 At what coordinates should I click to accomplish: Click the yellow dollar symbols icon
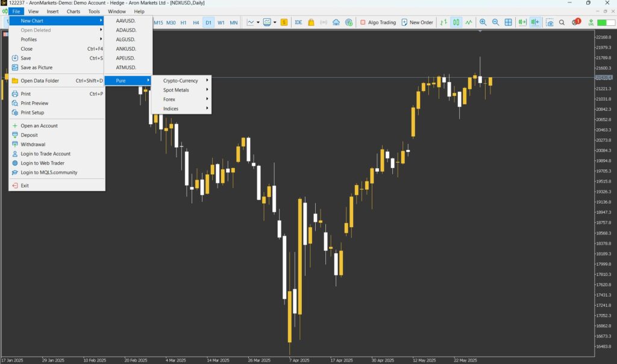284,22
